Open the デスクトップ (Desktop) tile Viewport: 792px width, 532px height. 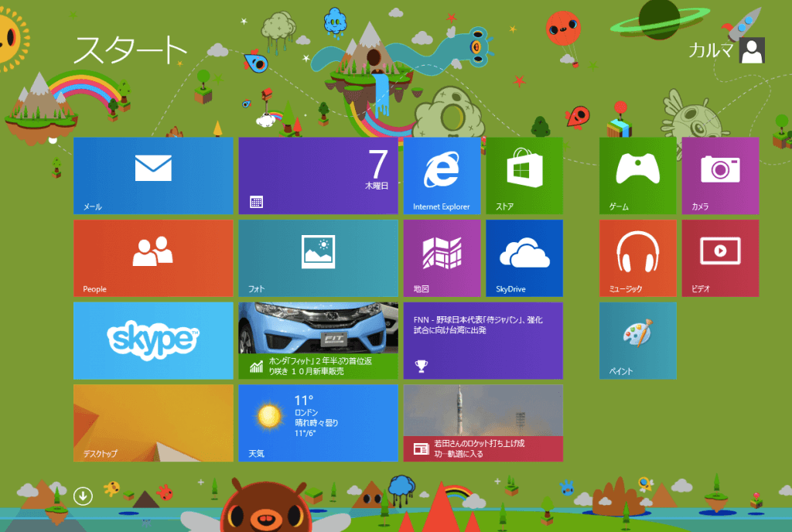point(153,423)
